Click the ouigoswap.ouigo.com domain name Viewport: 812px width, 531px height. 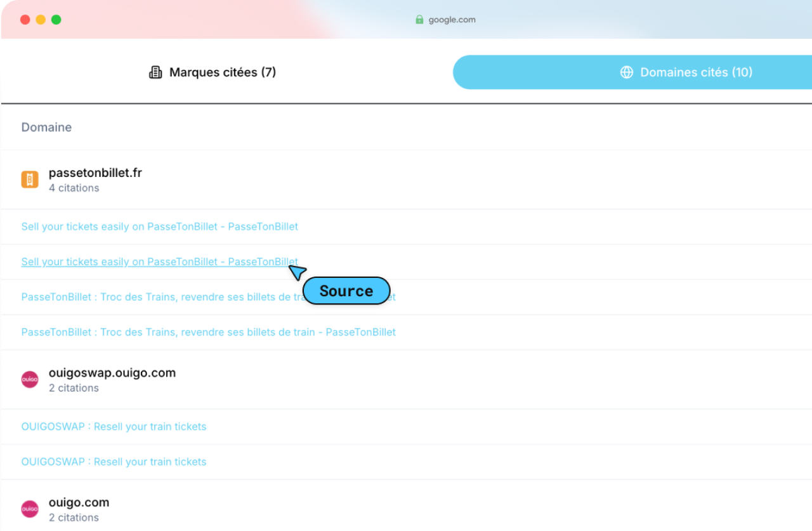[x=112, y=372]
